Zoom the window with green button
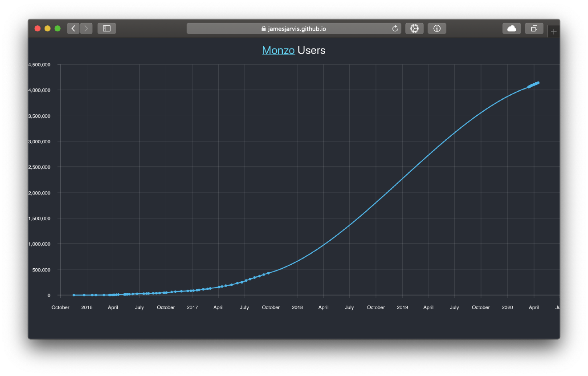 coord(57,28)
